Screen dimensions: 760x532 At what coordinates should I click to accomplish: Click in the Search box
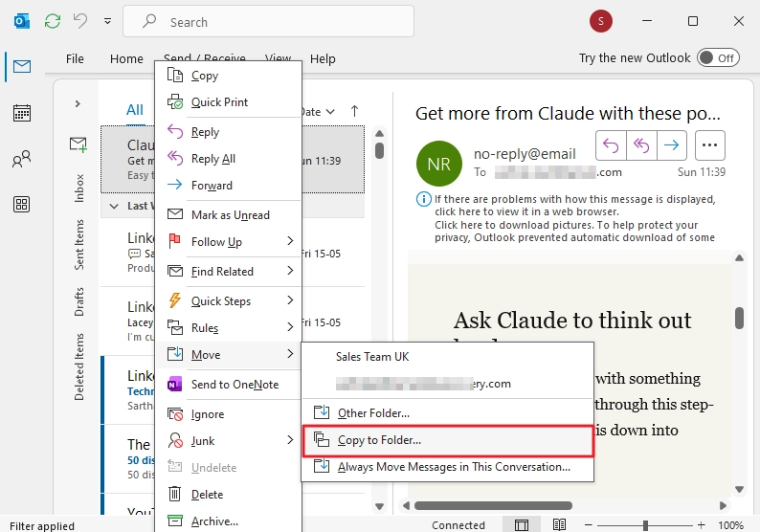269,21
